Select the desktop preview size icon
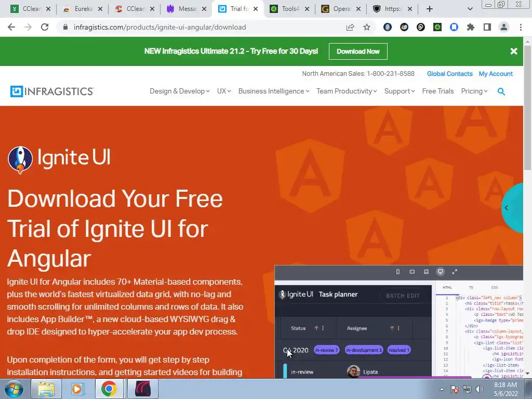This screenshot has width=532, height=399. point(441,272)
